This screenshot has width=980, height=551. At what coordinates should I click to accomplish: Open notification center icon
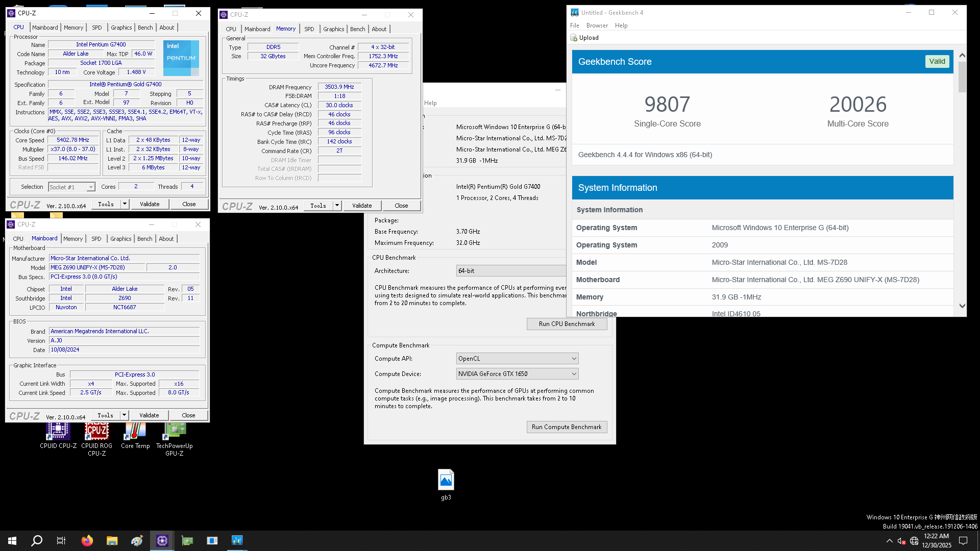tap(963, 541)
